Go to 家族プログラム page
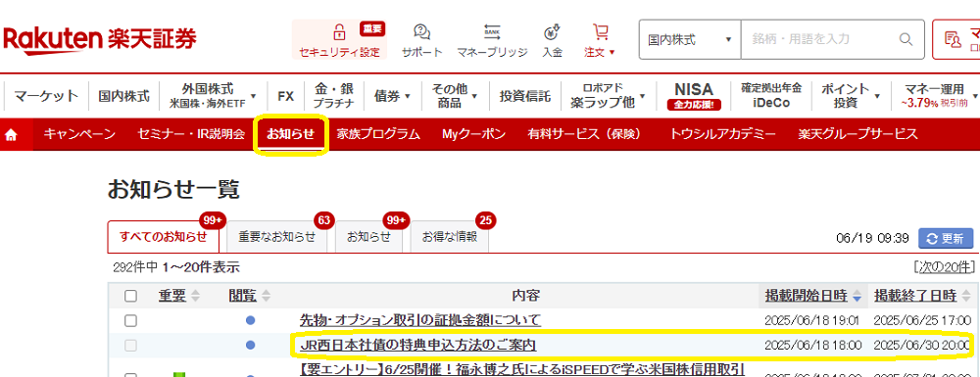980x377 pixels. click(378, 134)
